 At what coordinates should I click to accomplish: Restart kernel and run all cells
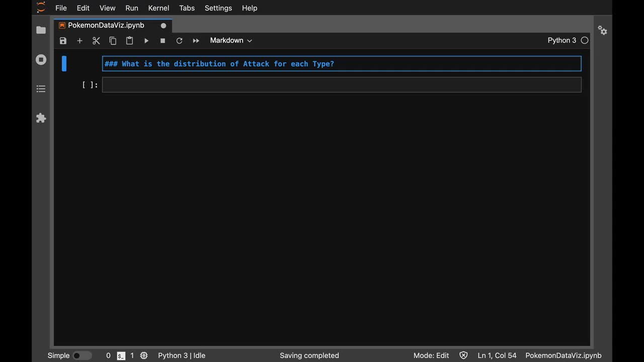tap(196, 41)
